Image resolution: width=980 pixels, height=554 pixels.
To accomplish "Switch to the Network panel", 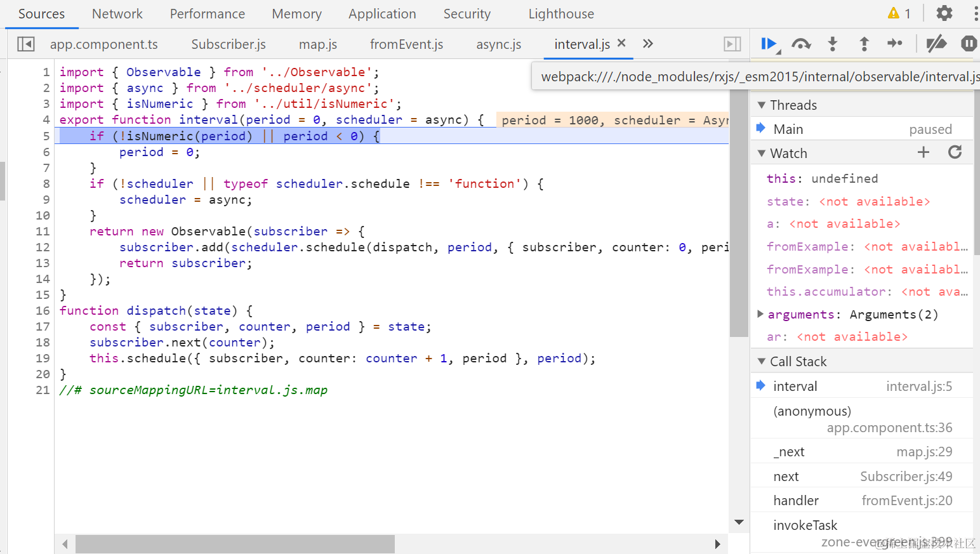I will pyautogui.click(x=117, y=14).
